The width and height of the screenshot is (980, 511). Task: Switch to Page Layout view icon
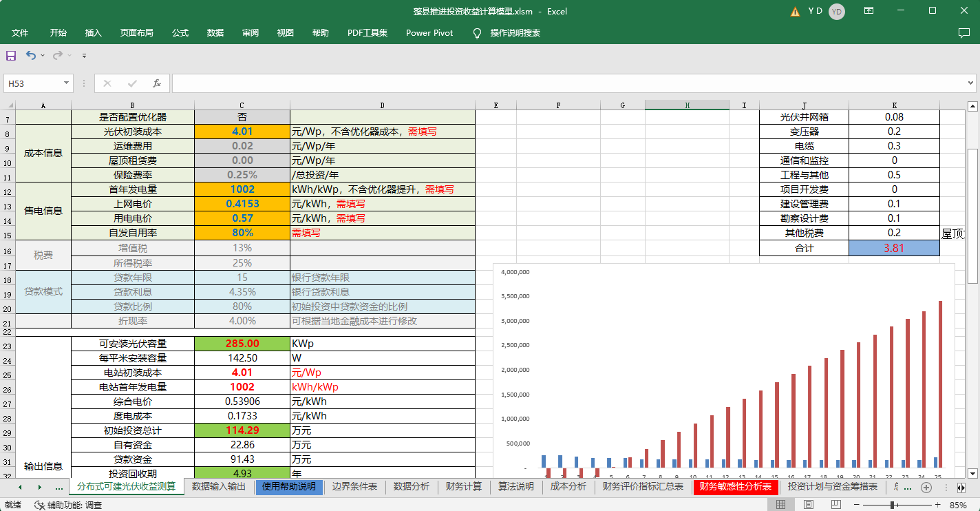coord(809,505)
